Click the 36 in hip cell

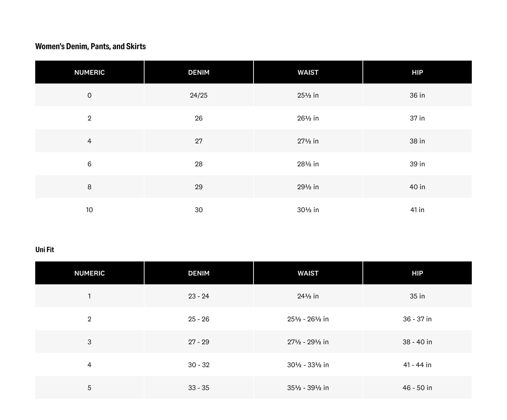pos(417,95)
